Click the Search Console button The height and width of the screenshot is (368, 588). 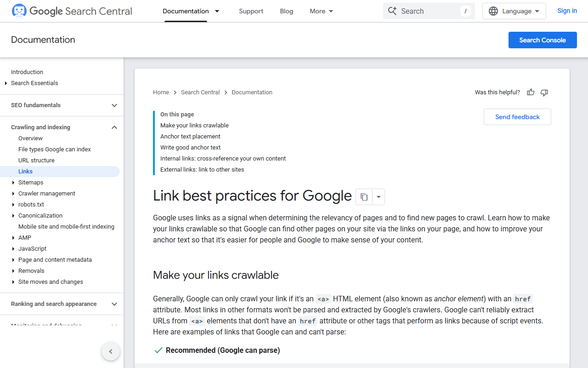[x=543, y=40]
